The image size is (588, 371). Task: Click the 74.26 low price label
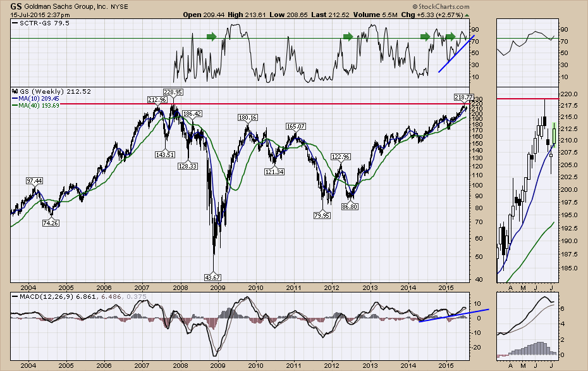click(x=51, y=223)
